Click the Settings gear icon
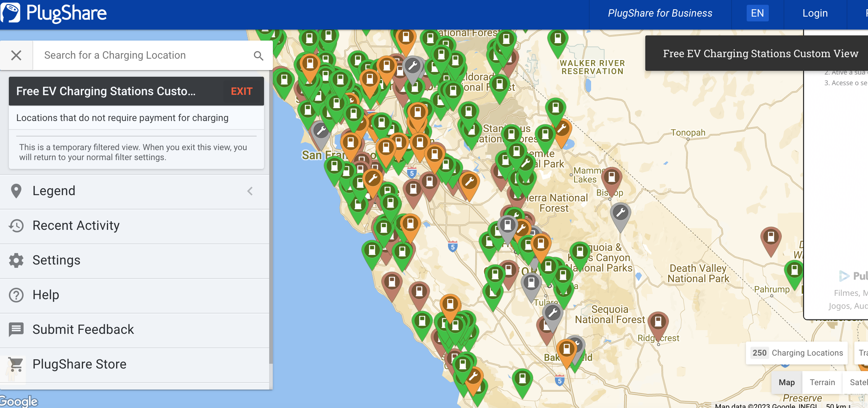Image resolution: width=868 pixels, height=408 pixels. click(x=16, y=260)
